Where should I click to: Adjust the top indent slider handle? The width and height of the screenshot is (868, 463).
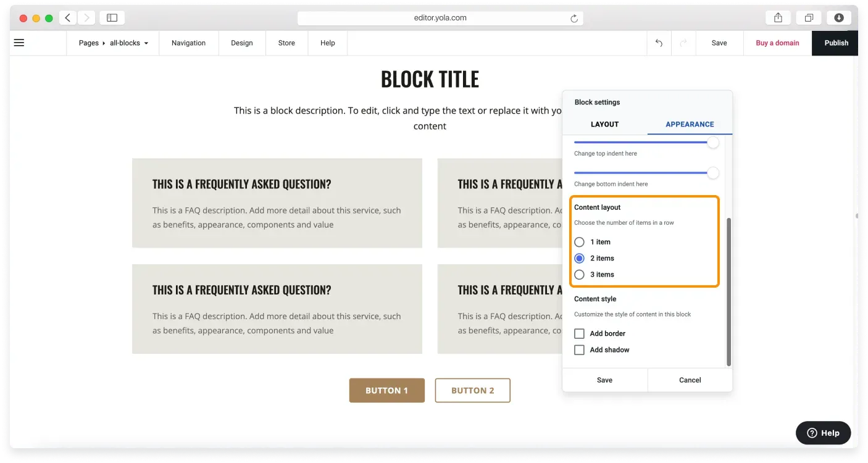click(x=713, y=143)
